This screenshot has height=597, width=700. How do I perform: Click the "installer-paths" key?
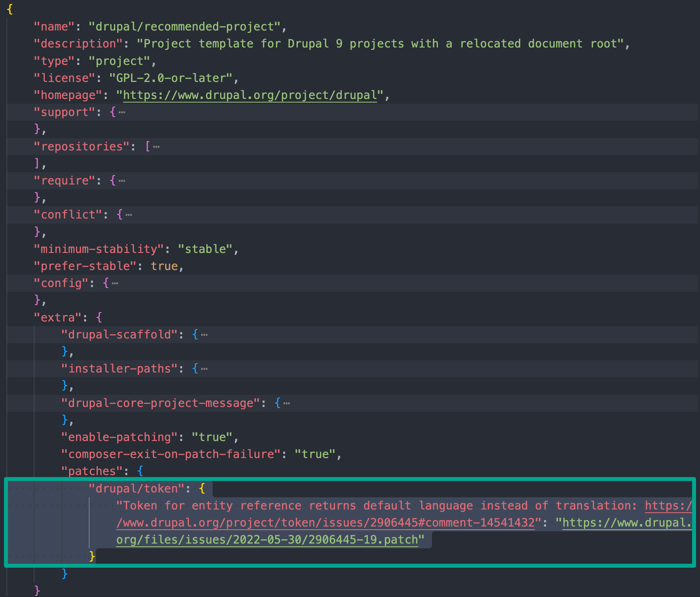coord(120,369)
